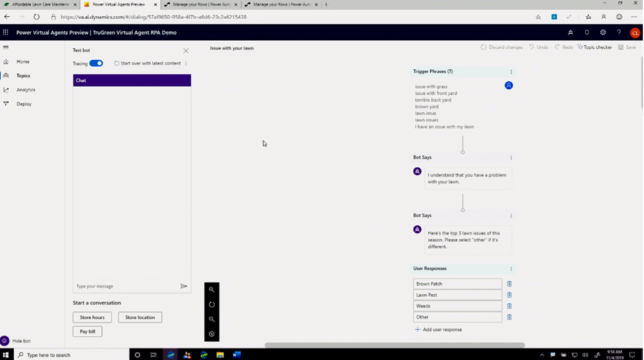This screenshot has width=644, height=360.
Task: Click the header person icon left of bell
Action: (x=570, y=33)
